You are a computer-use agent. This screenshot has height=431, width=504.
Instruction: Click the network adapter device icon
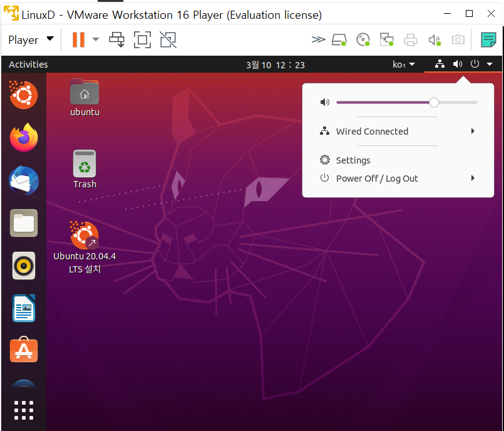(x=387, y=40)
